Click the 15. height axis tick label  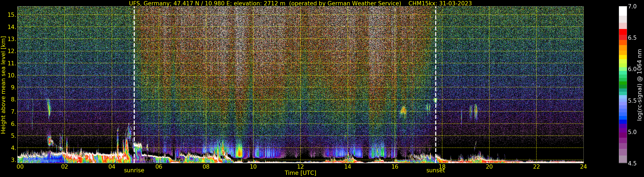[x=12, y=15]
